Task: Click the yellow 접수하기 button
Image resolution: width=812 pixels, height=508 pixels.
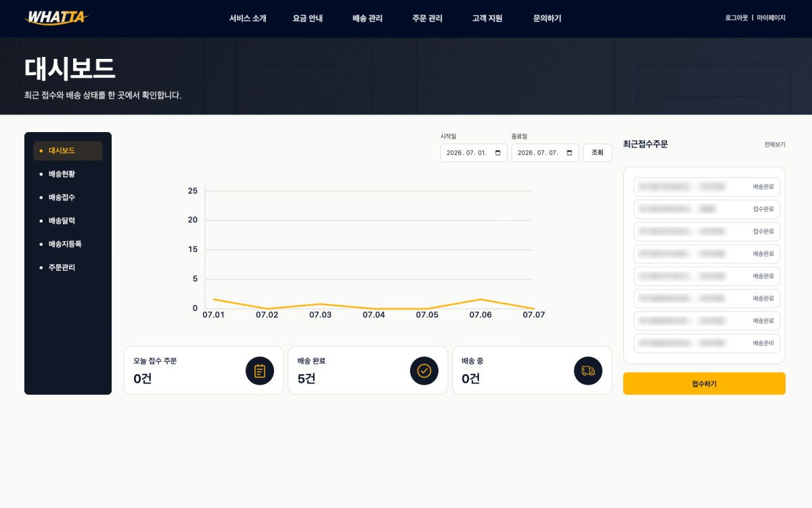Action: tap(704, 383)
